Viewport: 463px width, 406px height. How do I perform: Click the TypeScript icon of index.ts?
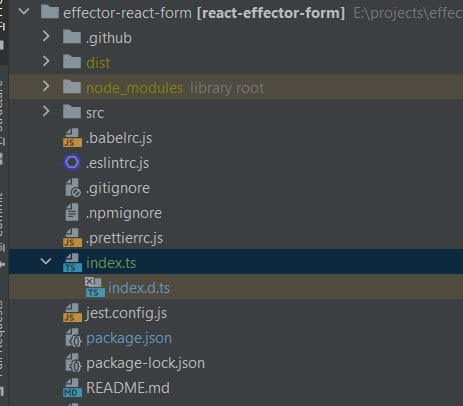72,263
